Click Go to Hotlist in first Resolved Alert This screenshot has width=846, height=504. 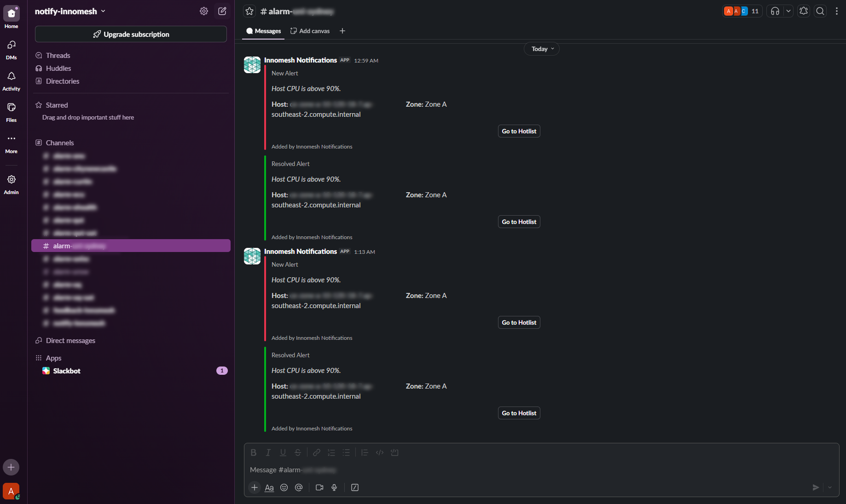click(519, 222)
